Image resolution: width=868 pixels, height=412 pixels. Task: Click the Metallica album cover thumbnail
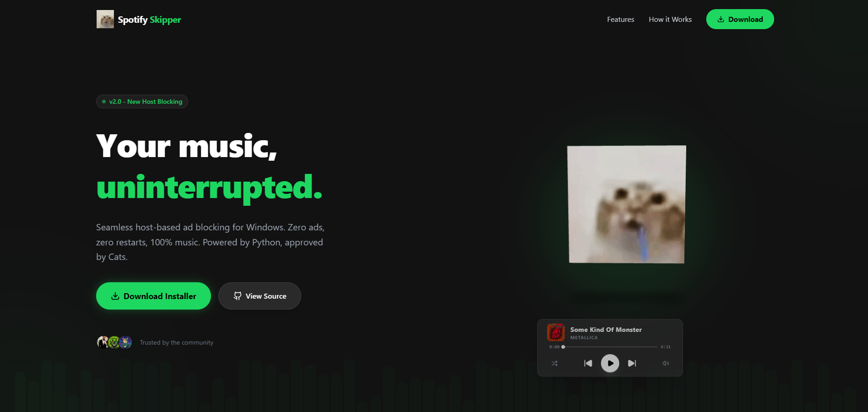pyautogui.click(x=555, y=332)
